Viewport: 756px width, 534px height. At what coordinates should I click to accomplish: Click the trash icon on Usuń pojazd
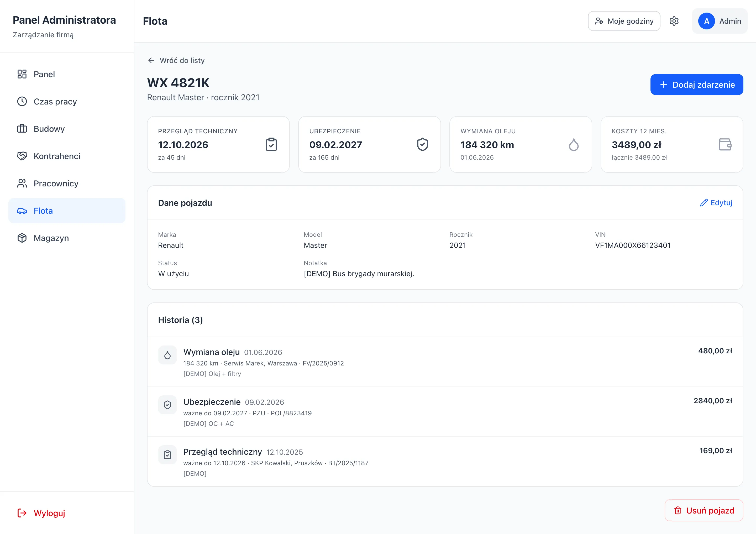678,510
